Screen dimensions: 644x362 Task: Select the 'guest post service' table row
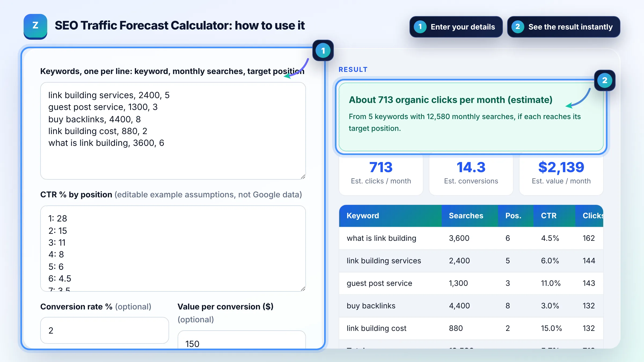[x=471, y=283]
